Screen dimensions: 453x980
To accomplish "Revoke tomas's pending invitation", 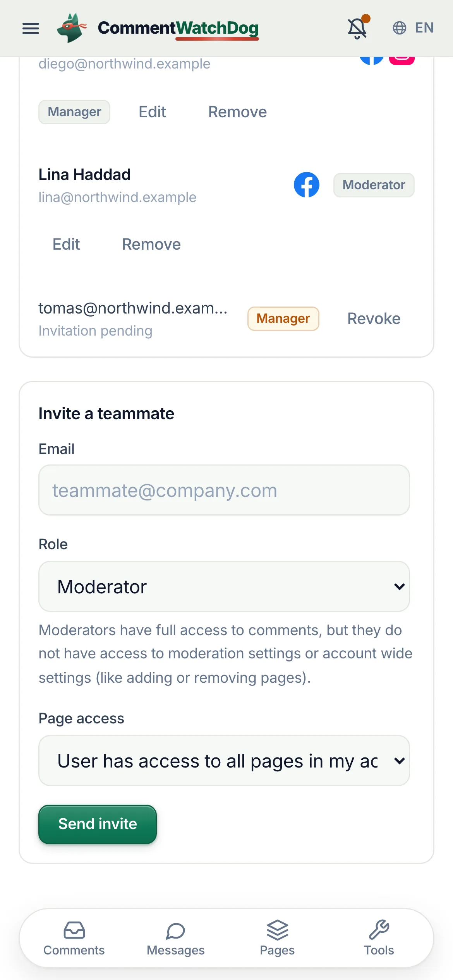I will click(x=374, y=319).
